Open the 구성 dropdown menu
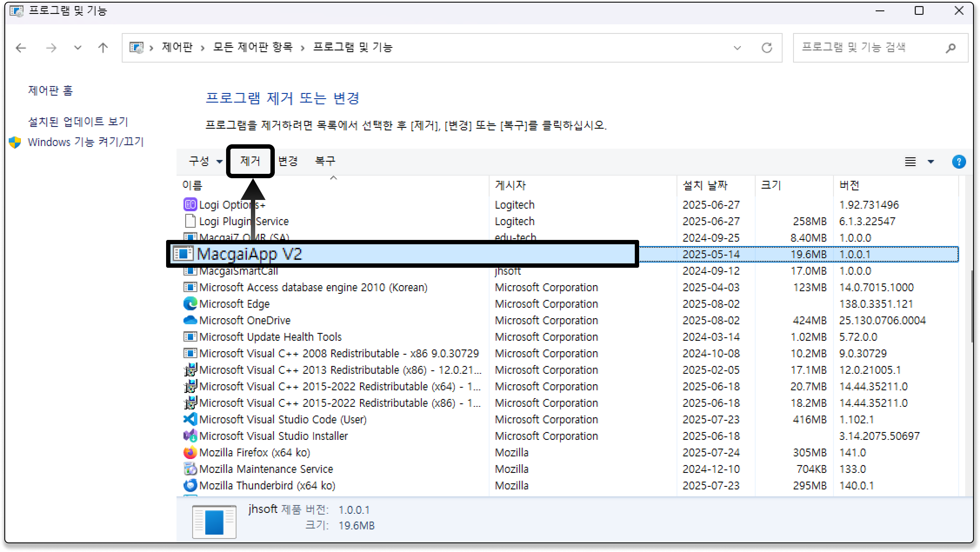The width and height of the screenshot is (980, 552). [x=205, y=161]
